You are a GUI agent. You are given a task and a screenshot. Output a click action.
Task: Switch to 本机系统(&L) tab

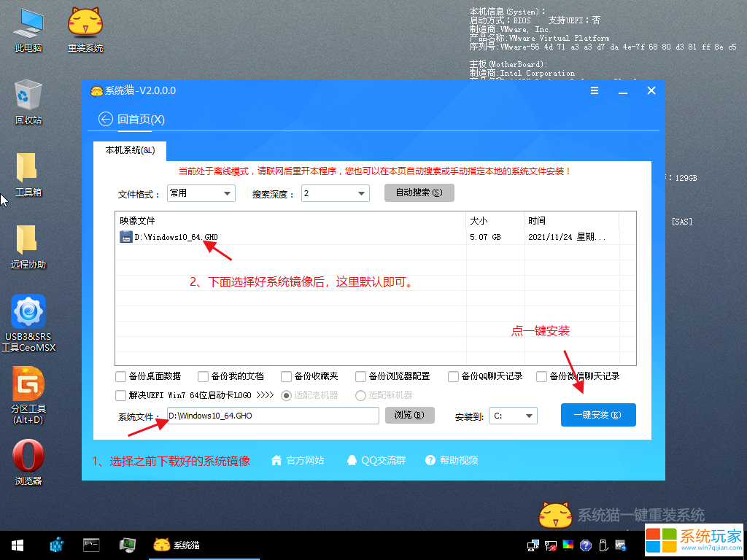(x=130, y=150)
